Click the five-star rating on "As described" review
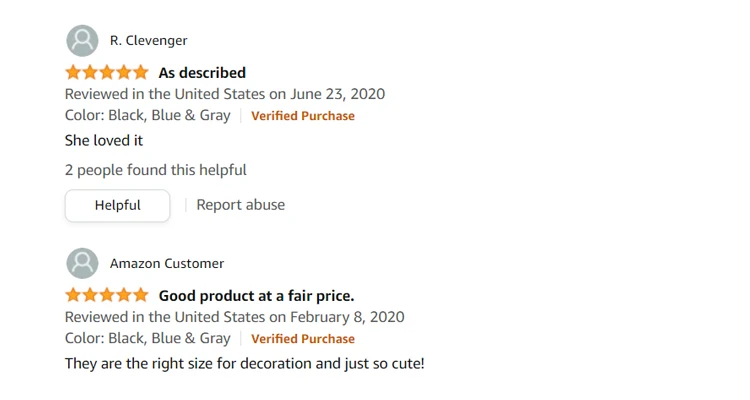 pyautogui.click(x=107, y=73)
